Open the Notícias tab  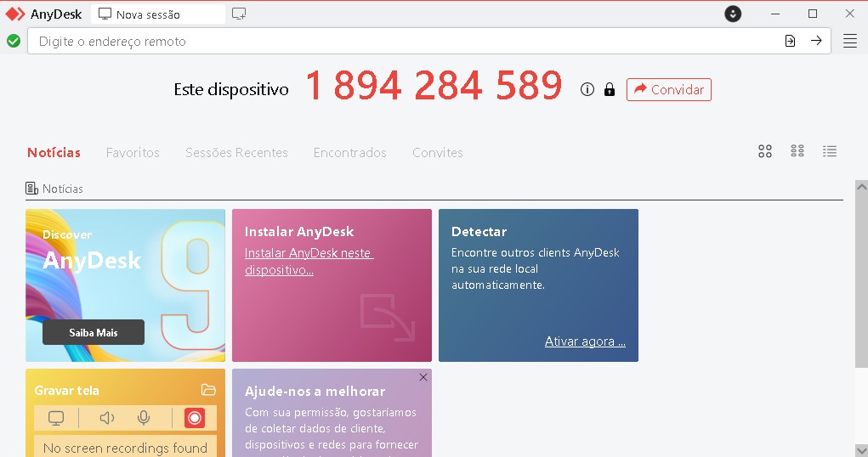pos(54,153)
